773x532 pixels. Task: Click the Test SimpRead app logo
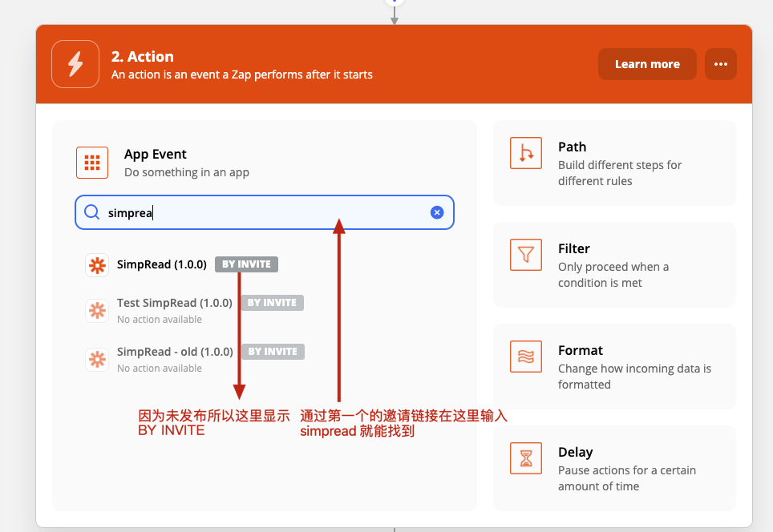pyautogui.click(x=97, y=310)
